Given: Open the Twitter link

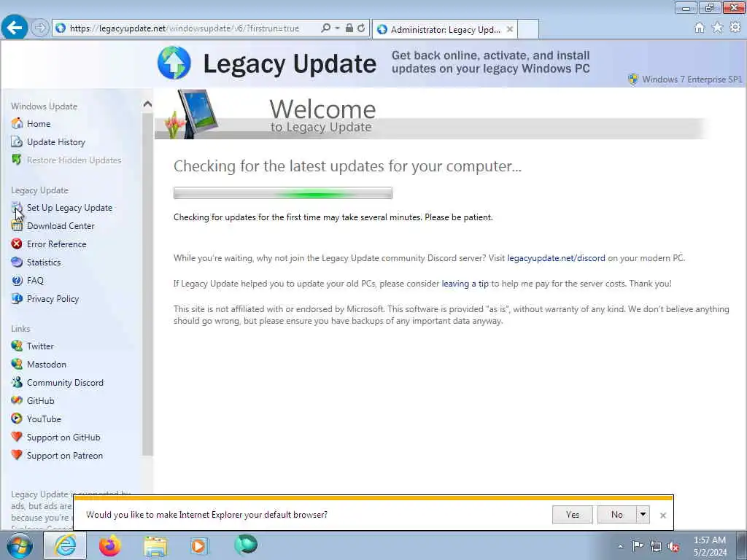Looking at the screenshot, I should (41, 346).
